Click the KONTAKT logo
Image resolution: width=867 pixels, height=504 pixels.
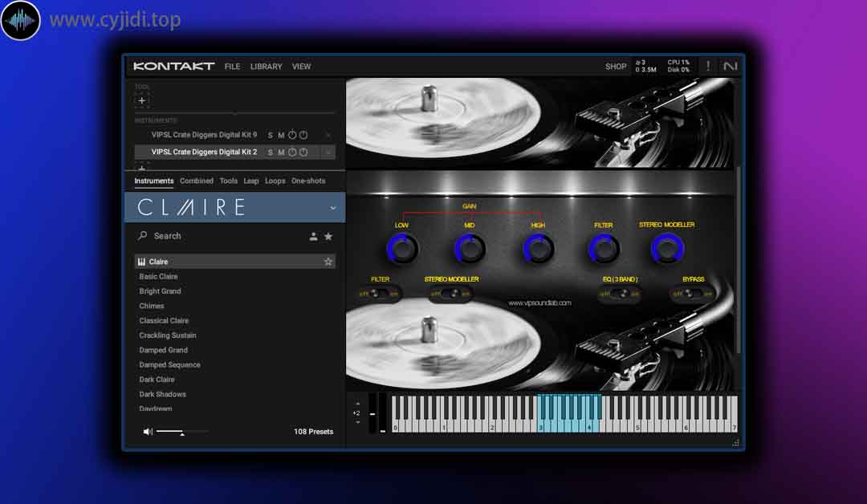coord(173,67)
